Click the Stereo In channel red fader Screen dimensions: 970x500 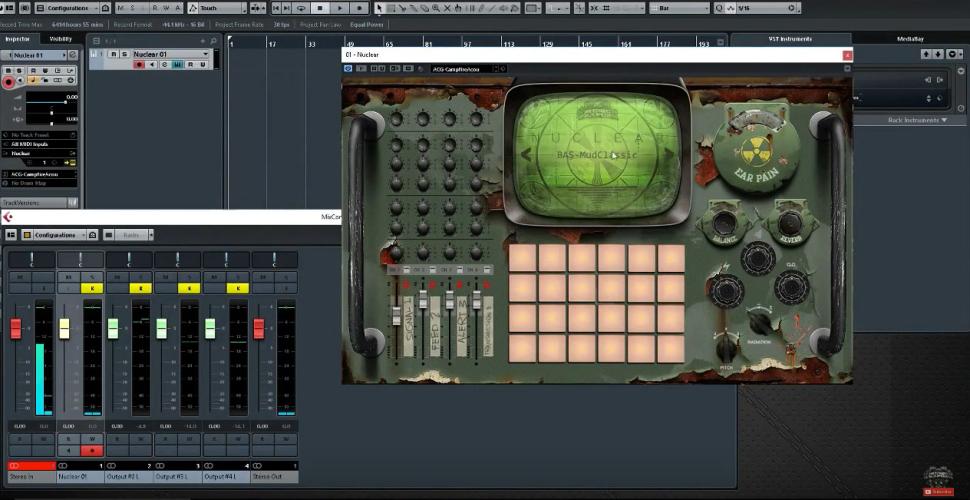coord(16,328)
